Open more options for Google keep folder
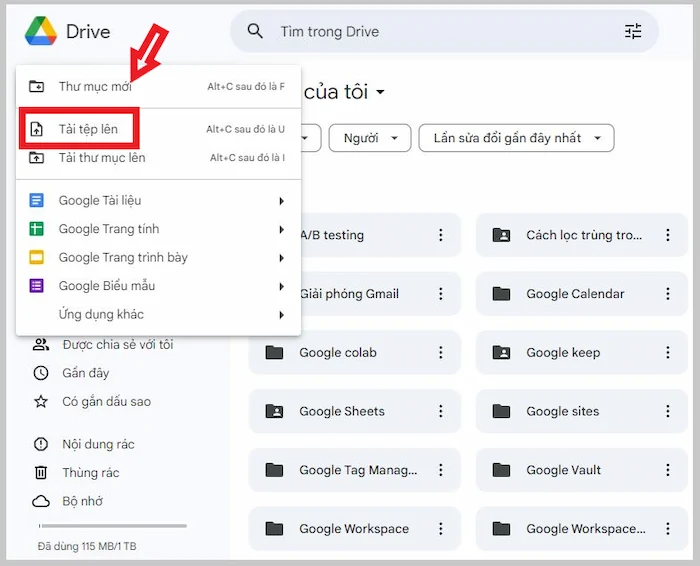Screen dimensions: 700x566 pyautogui.click(x=668, y=353)
